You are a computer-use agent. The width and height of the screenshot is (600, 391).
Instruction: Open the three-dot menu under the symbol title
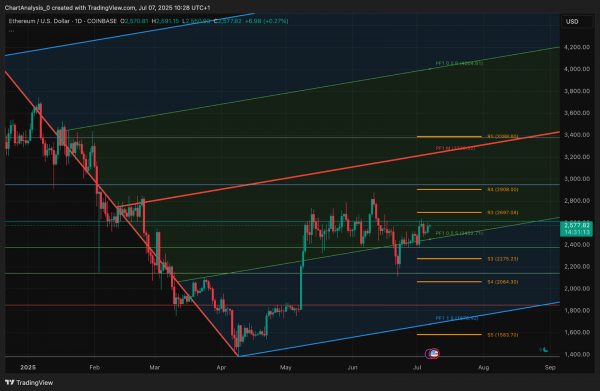(x=11, y=31)
